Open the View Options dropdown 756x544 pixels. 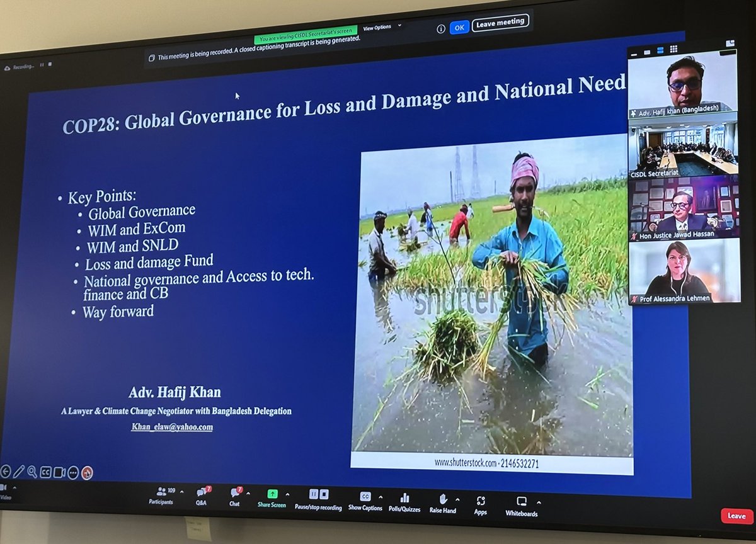pyautogui.click(x=381, y=28)
